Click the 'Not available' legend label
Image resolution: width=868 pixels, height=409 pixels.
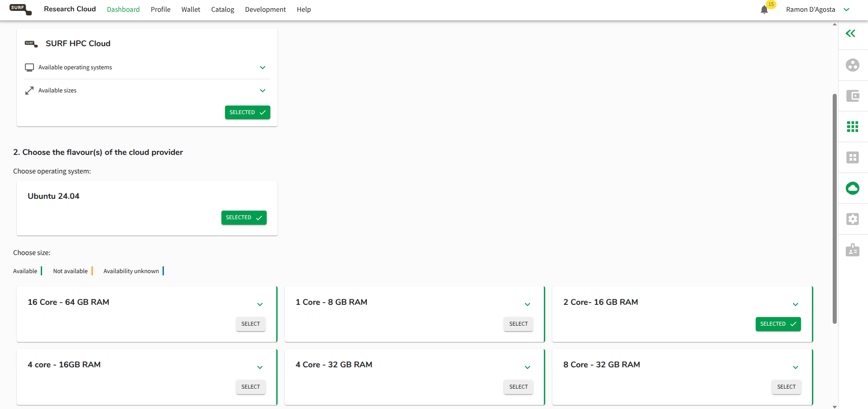(70, 271)
